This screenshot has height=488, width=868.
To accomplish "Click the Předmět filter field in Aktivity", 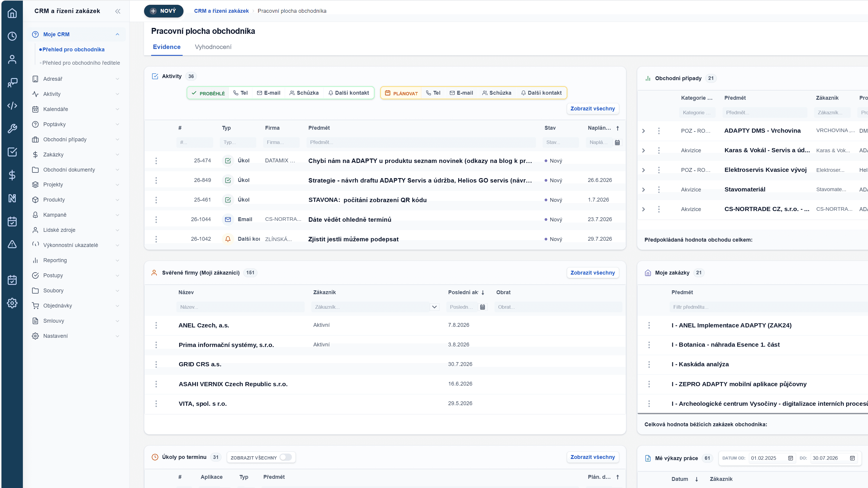I will (420, 142).
